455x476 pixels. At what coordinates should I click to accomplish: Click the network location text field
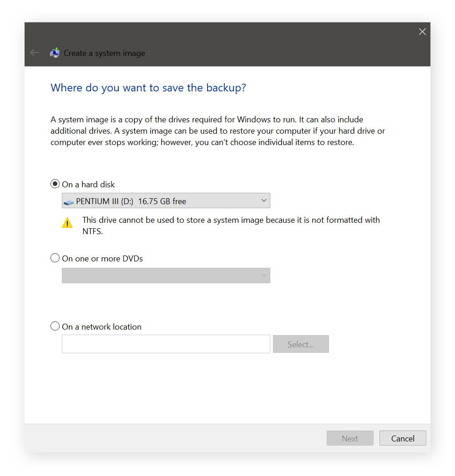[x=166, y=344]
